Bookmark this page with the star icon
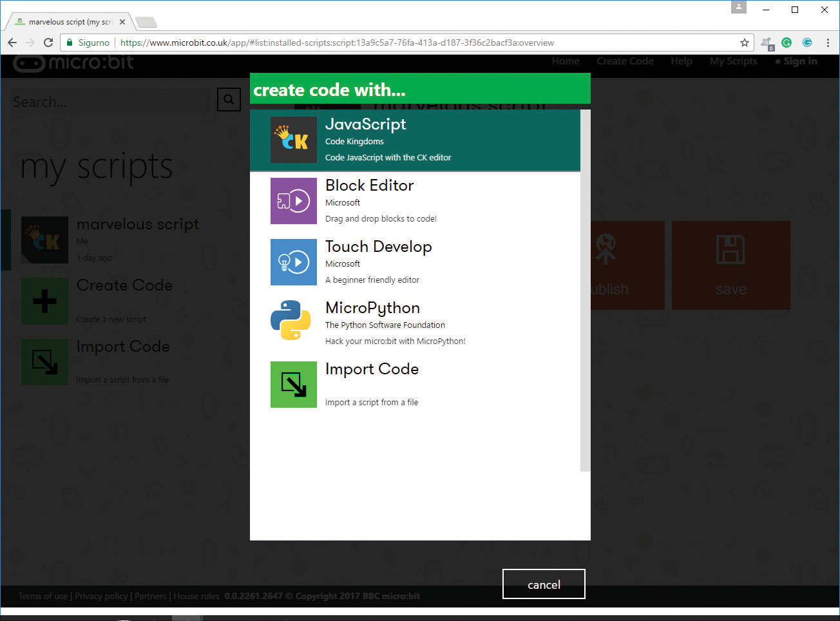The height and width of the screenshot is (621, 840). coord(745,43)
